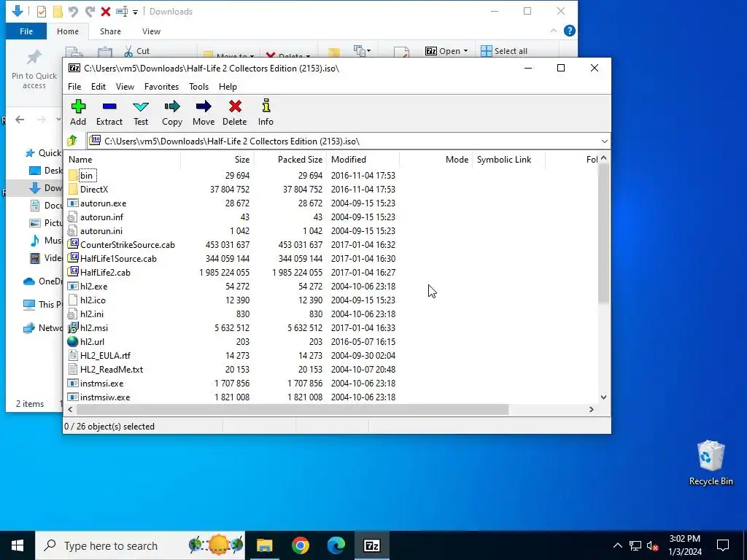
Task: Open Google Chrome from the taskbar
Action: click(x=300, y=545)
